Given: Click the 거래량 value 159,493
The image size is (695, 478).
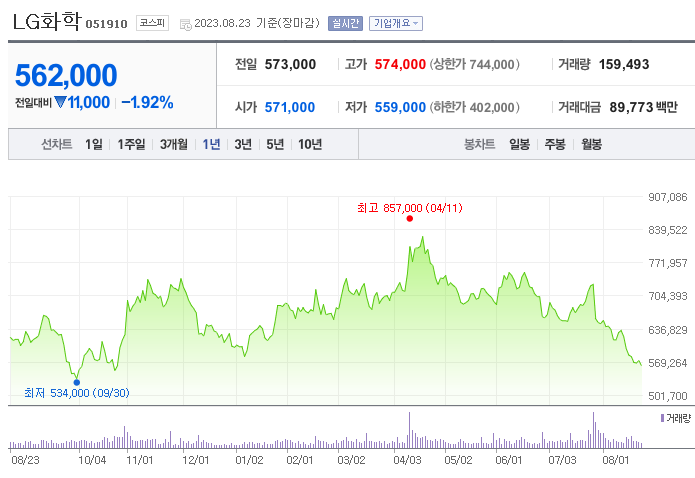Looking at the screenshot, I should (624, 64).
